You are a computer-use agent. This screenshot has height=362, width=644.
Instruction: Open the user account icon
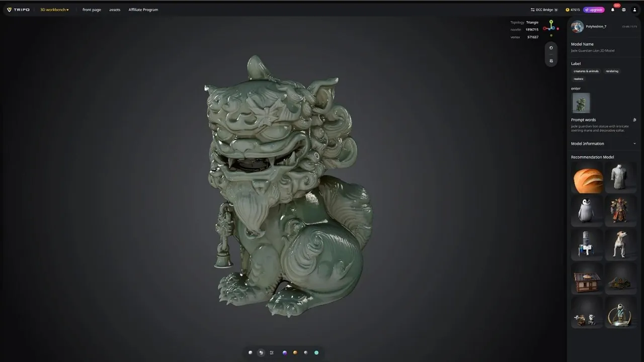coord(634,10)
